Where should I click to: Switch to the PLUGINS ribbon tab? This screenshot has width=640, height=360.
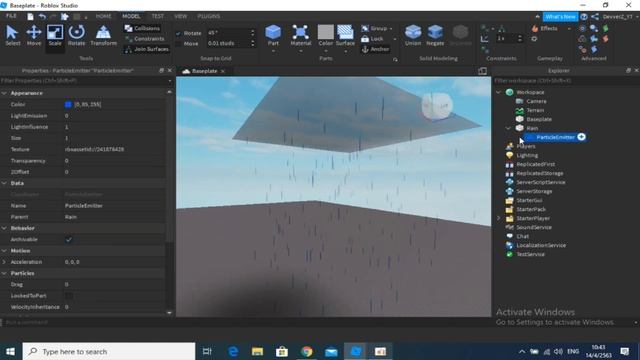tap(209, 16)
